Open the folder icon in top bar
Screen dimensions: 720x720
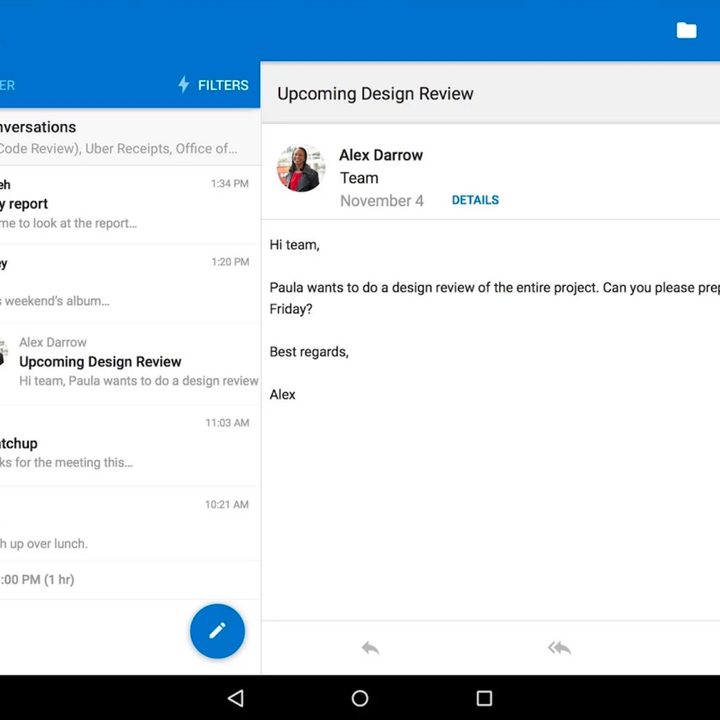(x=686, y=30)
